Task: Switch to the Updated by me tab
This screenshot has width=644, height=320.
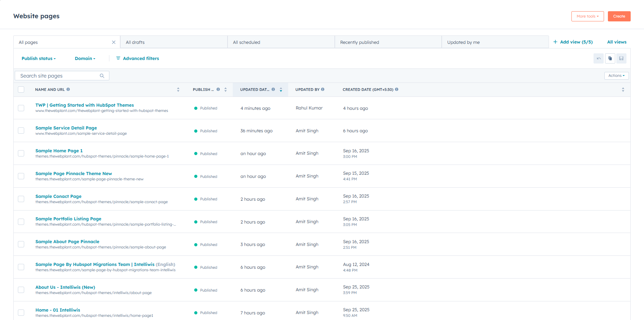Action: coord(495,42)
